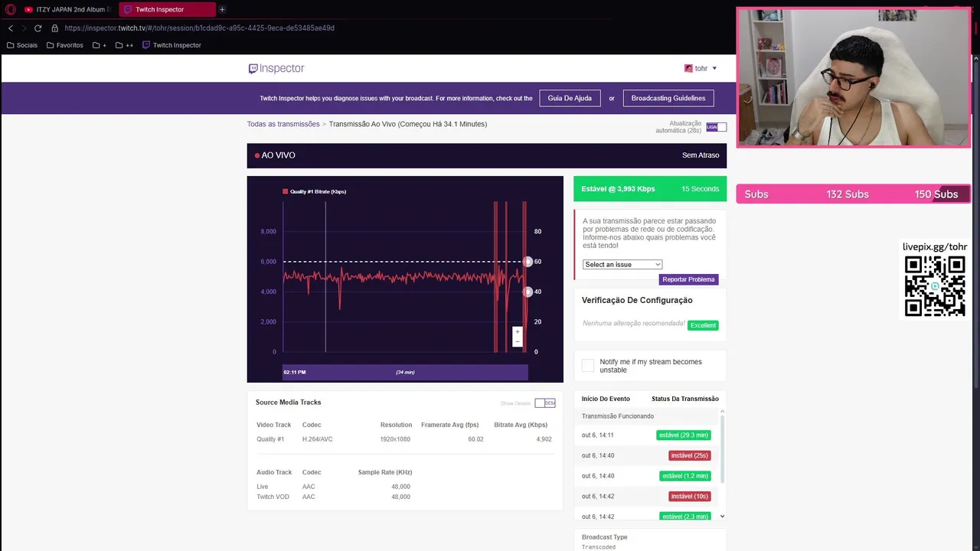Click the 40 axis handle on the chart
Viewport: 980px width, 551px height.
528,292
